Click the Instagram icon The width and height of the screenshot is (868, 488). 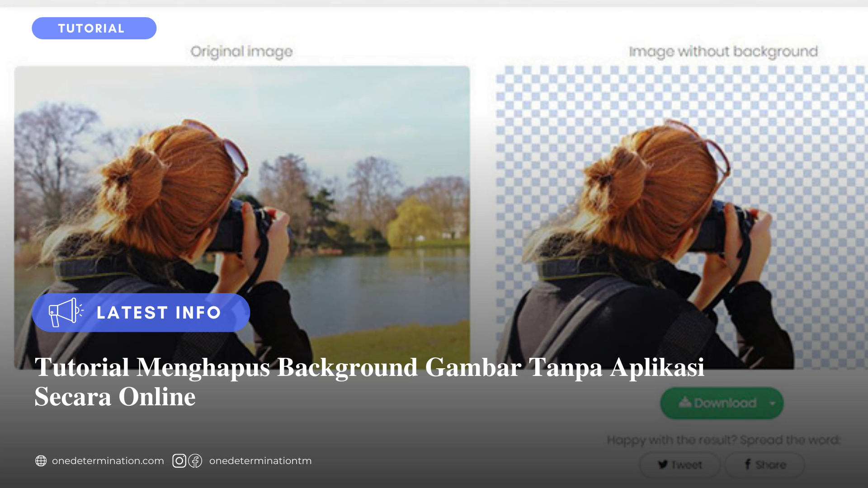coord(179,460)
